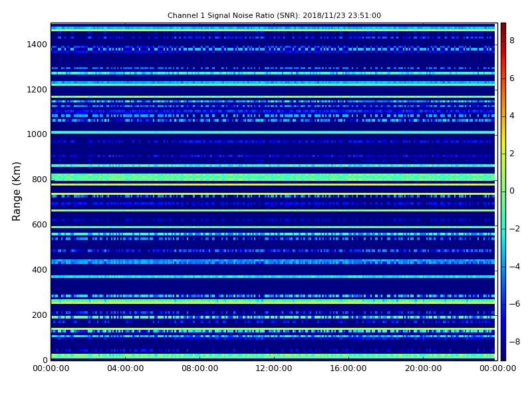The image size is (532, 399).
Task: Click the colorbar label −4
Action: pyautogui.click(x=514, y=267)
